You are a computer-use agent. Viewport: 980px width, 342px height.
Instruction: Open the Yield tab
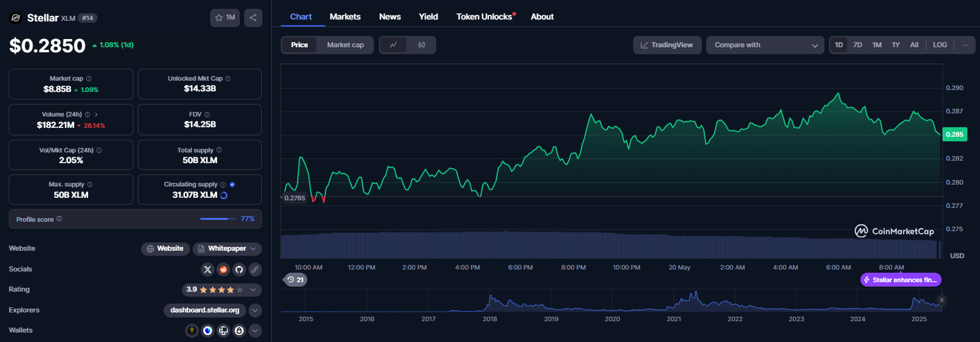click(x=429, y=16)
